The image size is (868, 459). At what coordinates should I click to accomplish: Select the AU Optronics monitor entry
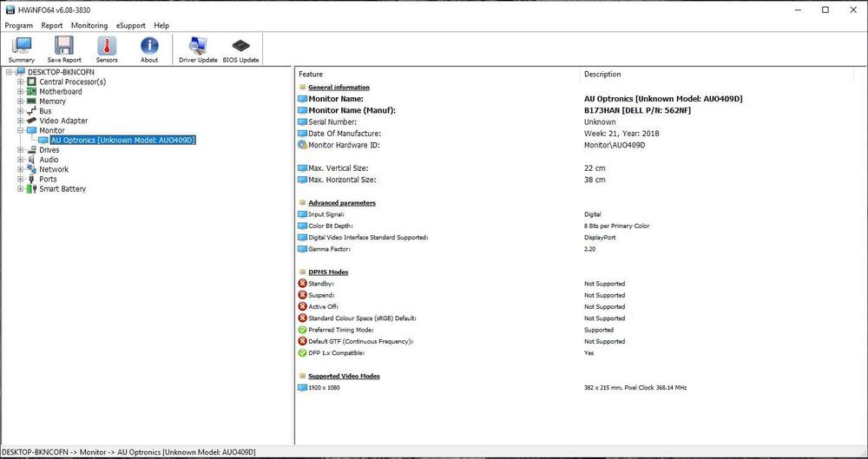[x=122, y=140]
